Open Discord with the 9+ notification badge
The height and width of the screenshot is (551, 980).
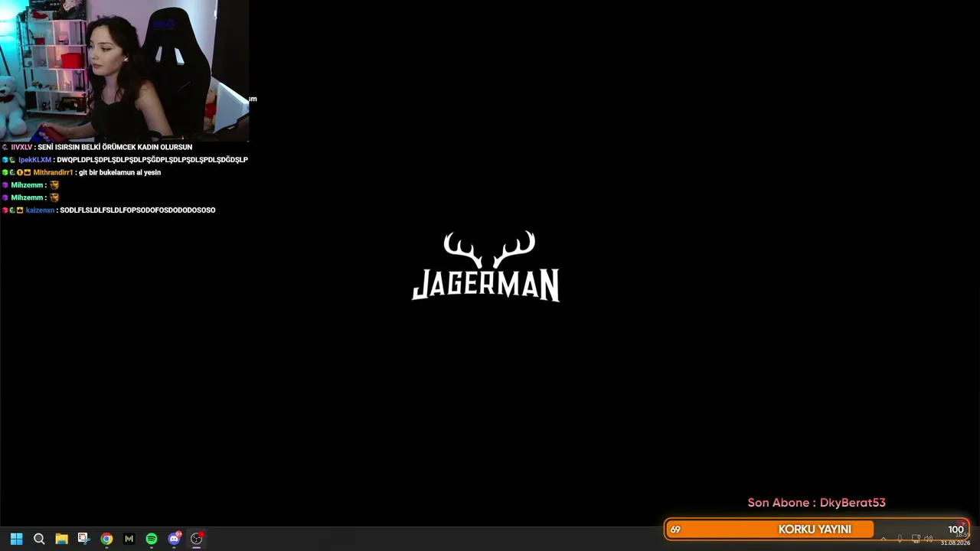point(175,538)
